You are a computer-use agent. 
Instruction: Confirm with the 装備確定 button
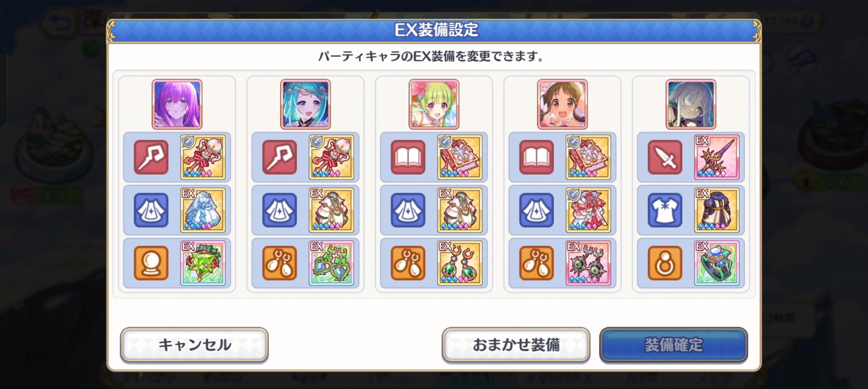tap(673, 345)
